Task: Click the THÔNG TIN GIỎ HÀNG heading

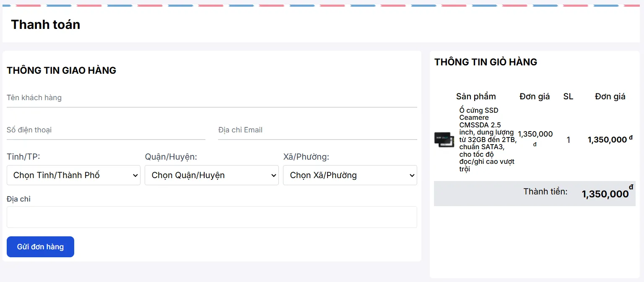Action: coord(486,62)
